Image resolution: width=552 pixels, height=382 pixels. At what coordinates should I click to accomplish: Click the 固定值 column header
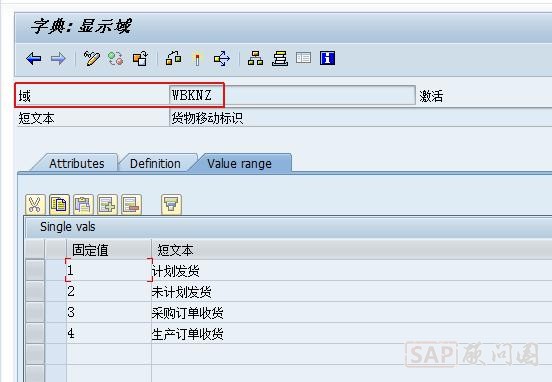109,250
